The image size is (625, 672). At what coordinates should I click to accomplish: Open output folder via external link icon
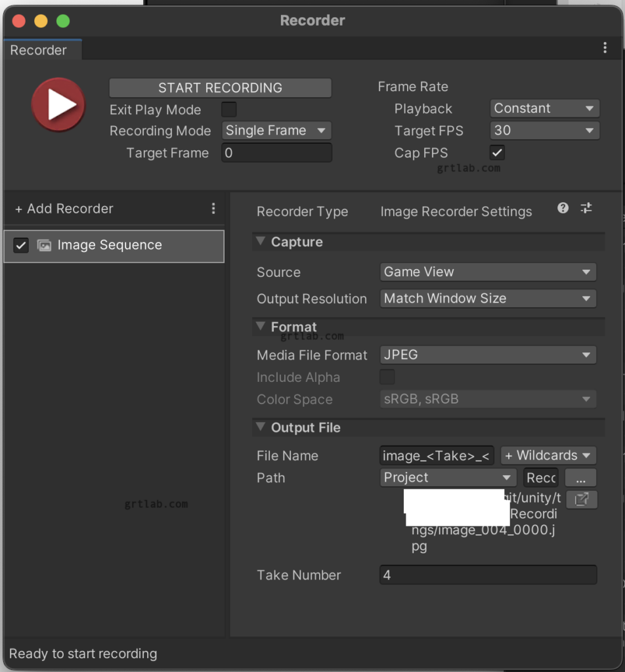[582, 499]
